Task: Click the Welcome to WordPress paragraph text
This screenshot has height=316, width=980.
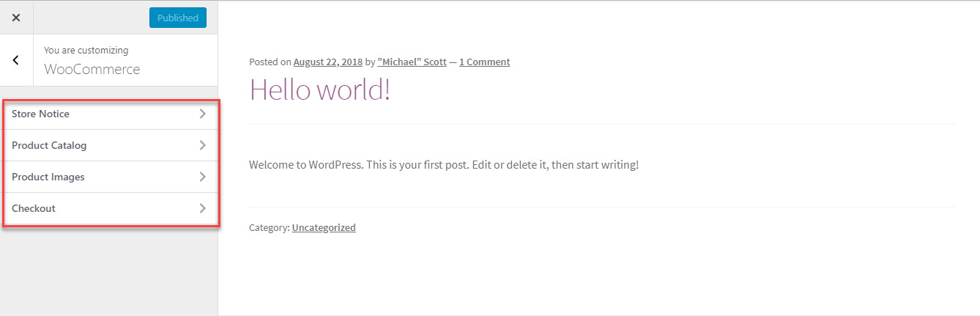Action: click(x=444, y=164)
